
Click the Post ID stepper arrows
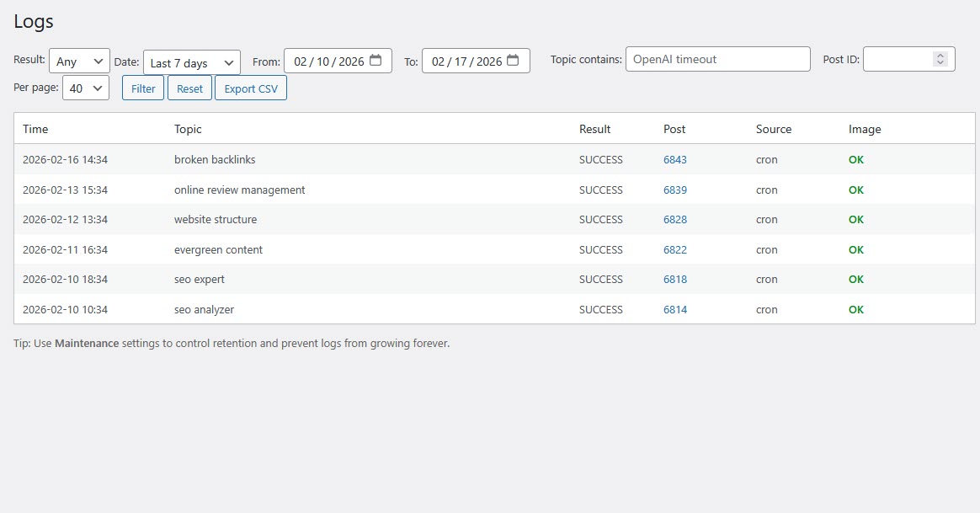(x=940, y=59)
